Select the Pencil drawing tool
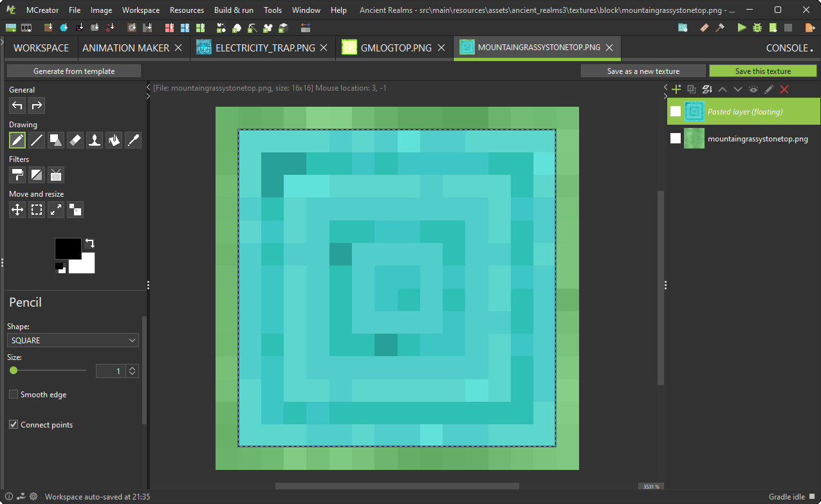The height and width of the screenshot is (504, 821). pos(17,140)
